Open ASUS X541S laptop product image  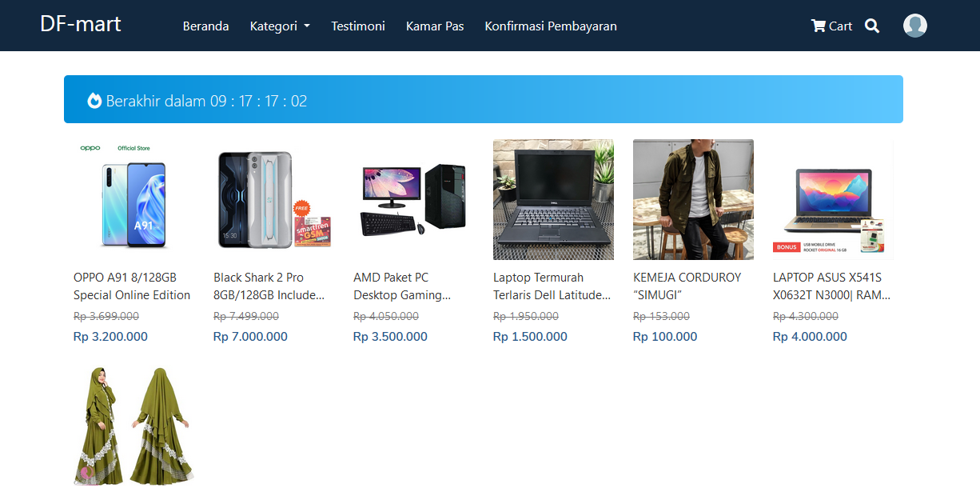pyautogui.click(x=833, y=199)
